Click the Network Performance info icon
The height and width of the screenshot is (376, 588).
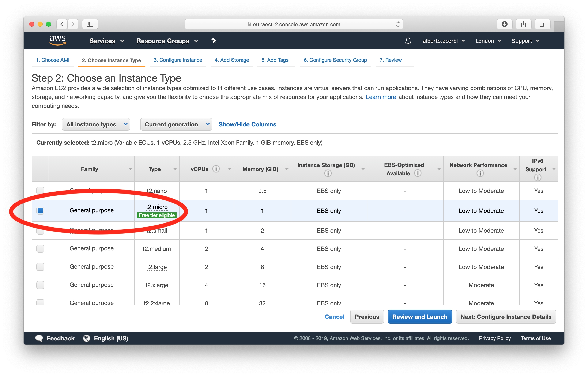point(480,173)
